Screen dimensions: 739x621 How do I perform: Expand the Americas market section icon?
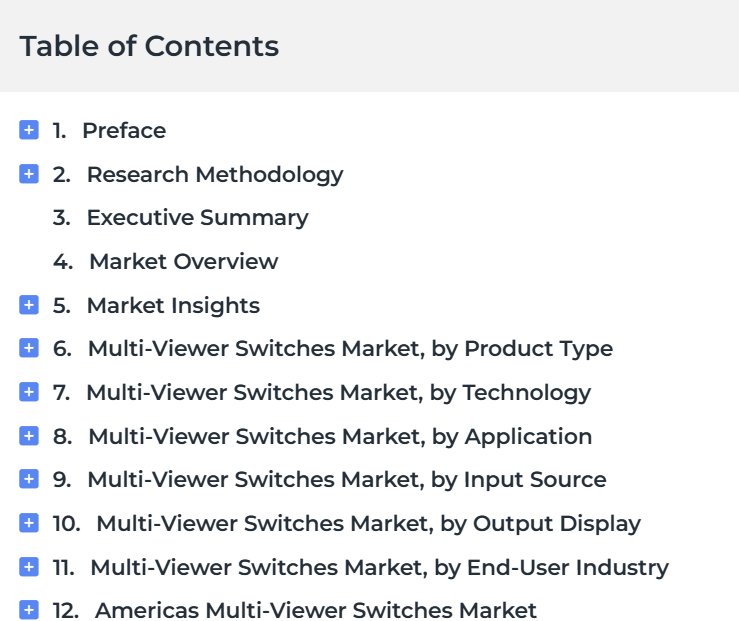pyautogui.click(x=29, y=610)
